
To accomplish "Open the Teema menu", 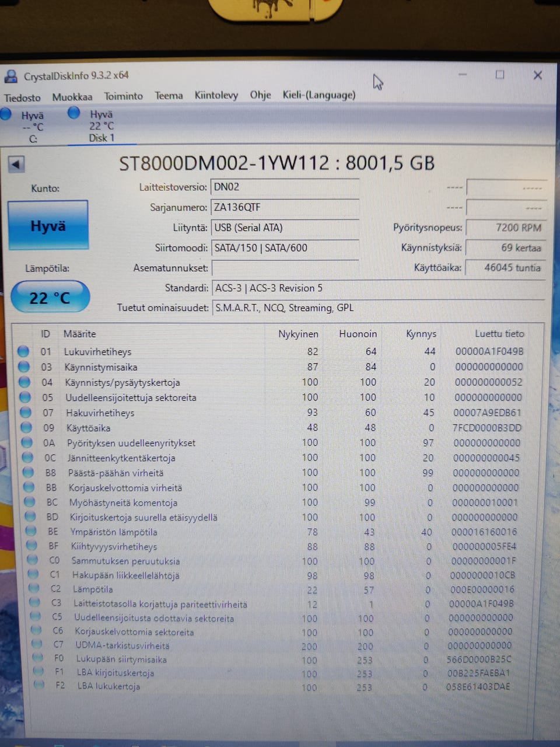I will tap(169, 96).
